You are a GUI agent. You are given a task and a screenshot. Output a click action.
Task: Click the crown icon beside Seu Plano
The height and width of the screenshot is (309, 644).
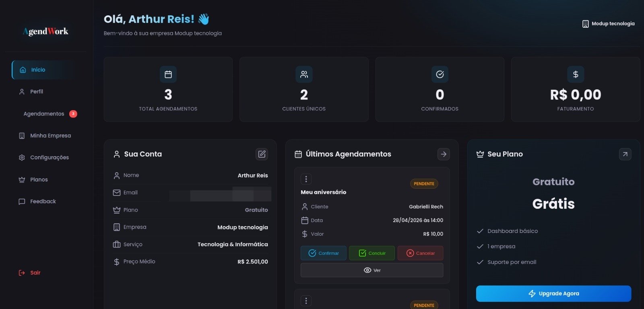480,154
